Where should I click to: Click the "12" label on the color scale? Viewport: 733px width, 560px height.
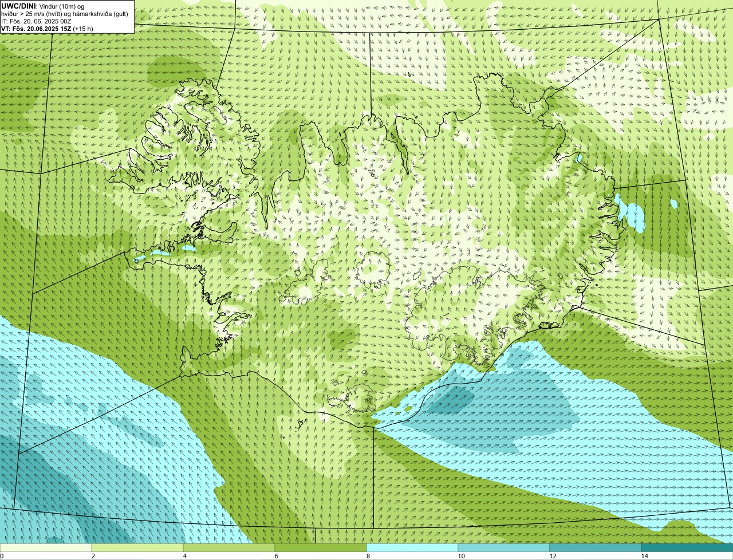(x=553, y=556)
